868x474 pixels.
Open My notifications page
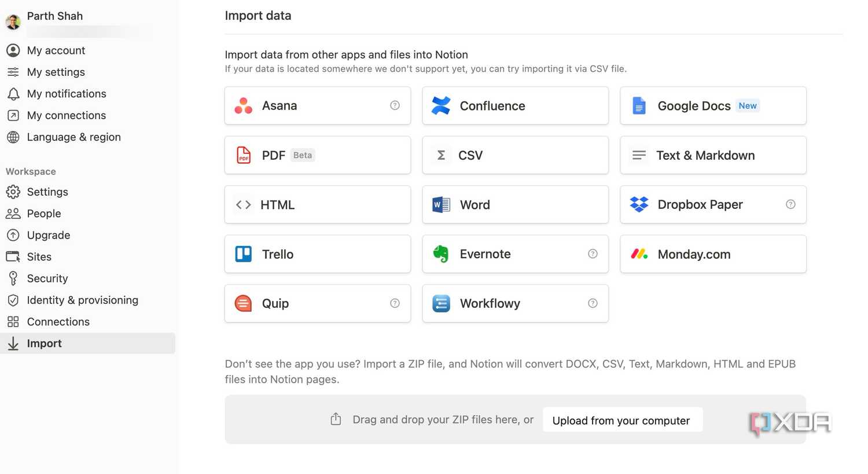pos(88,94)
